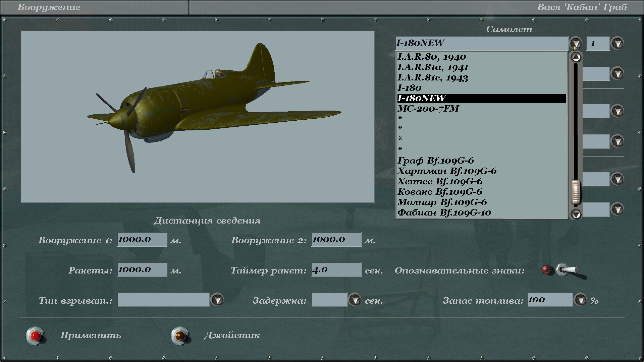Open the aircraft number dropdown next to 1

[x=618, y=43]
